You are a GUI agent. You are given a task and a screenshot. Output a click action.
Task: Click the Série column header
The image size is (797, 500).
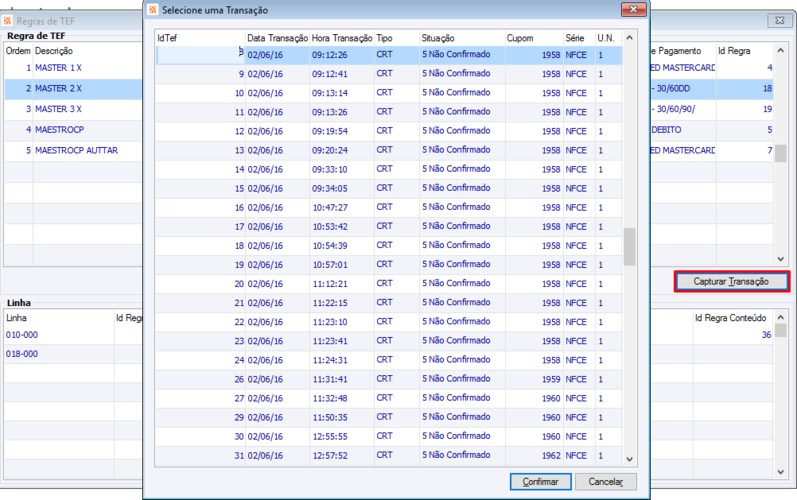(x=579, y=38)
